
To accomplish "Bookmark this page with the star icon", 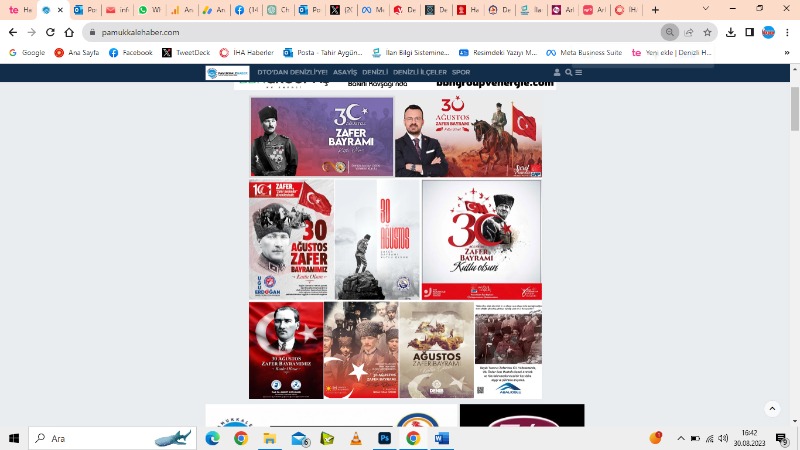I will 707,32.
